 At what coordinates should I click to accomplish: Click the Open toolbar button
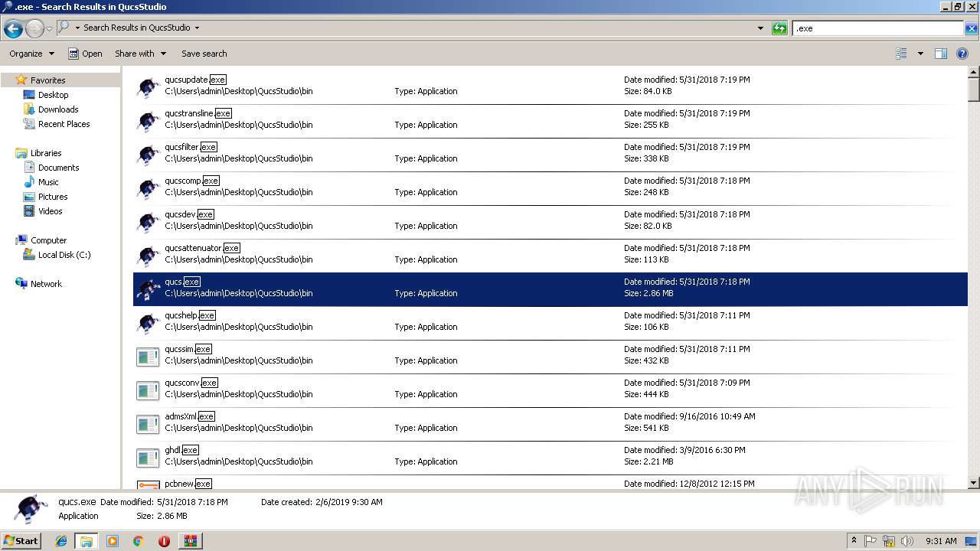click(85, 54)
